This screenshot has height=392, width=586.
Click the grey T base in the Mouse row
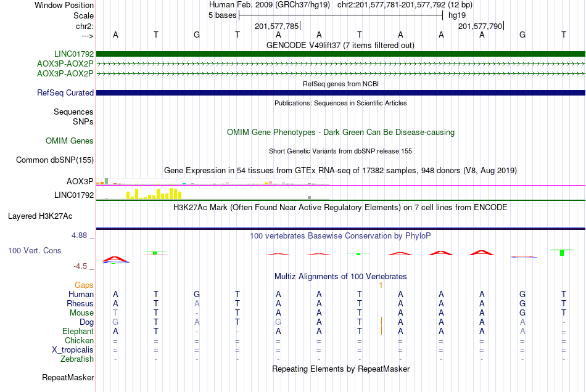tap(115, 313)
